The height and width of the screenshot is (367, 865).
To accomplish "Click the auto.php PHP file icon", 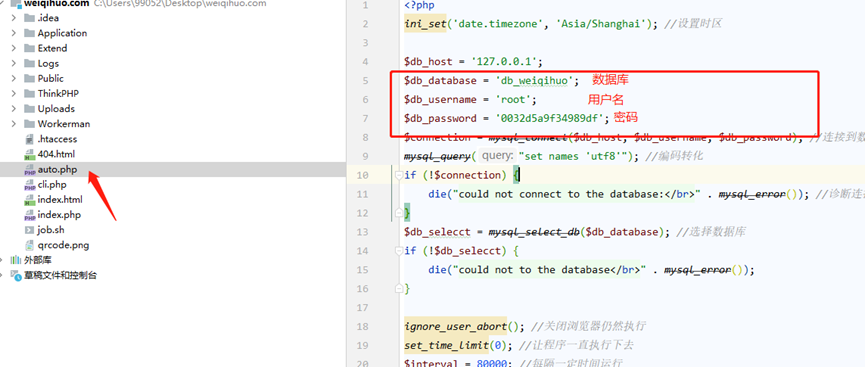I will coord(30,169).
